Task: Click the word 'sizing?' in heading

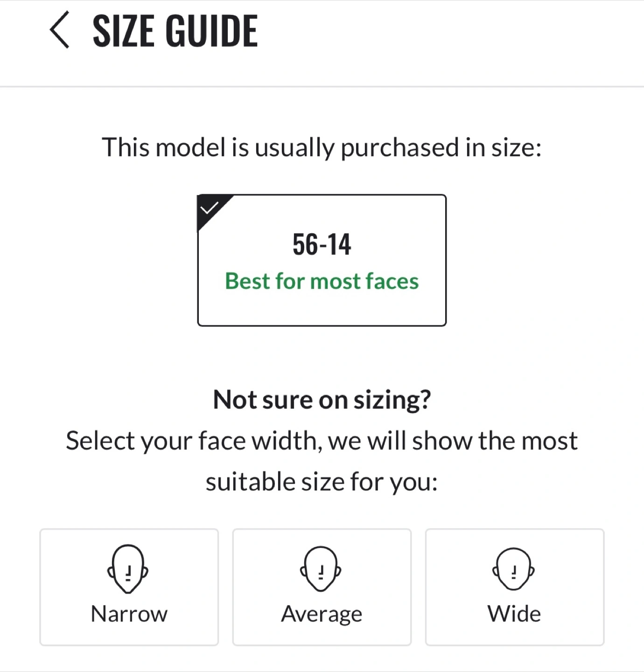Action: click(392, 400)
